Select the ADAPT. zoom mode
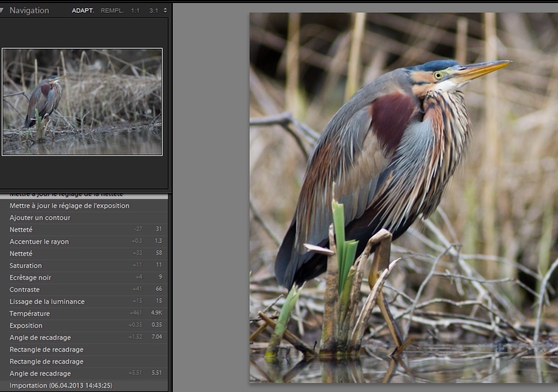The width and height of the screenshot is (558, 392). click(83, 11)
